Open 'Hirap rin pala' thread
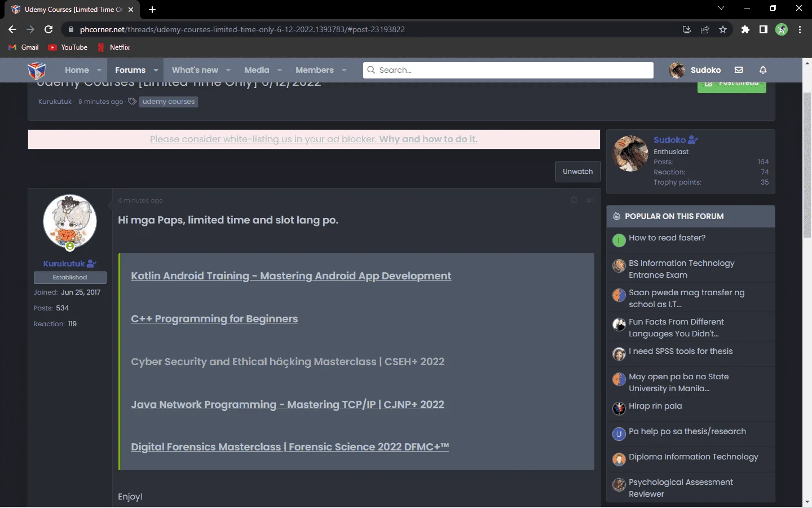 click(x=655, y=406)
